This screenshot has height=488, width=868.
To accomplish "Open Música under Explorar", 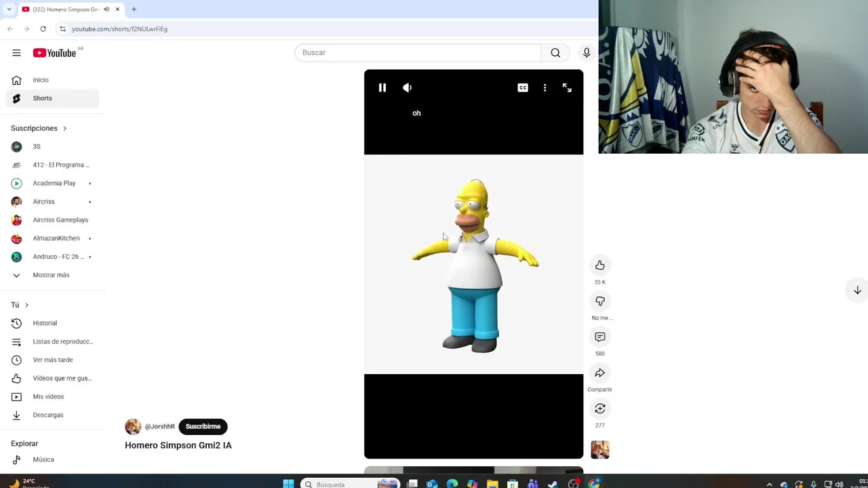I will [53, 460].
